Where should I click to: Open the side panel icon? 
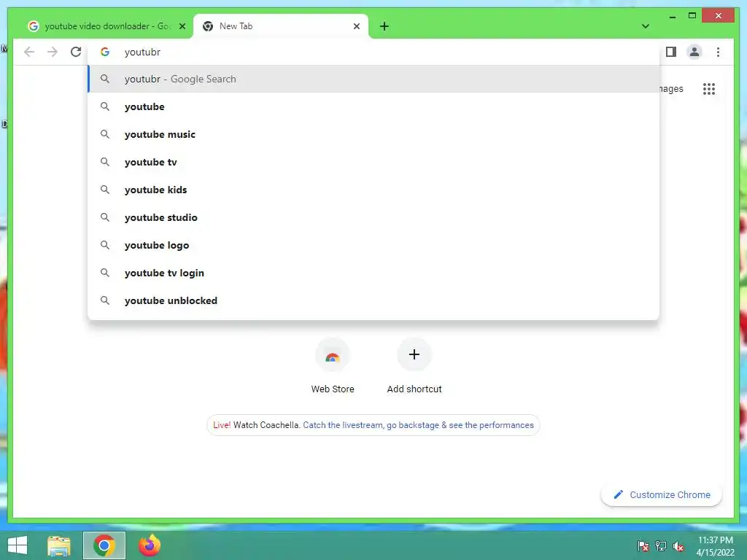(x=671, y=52)
